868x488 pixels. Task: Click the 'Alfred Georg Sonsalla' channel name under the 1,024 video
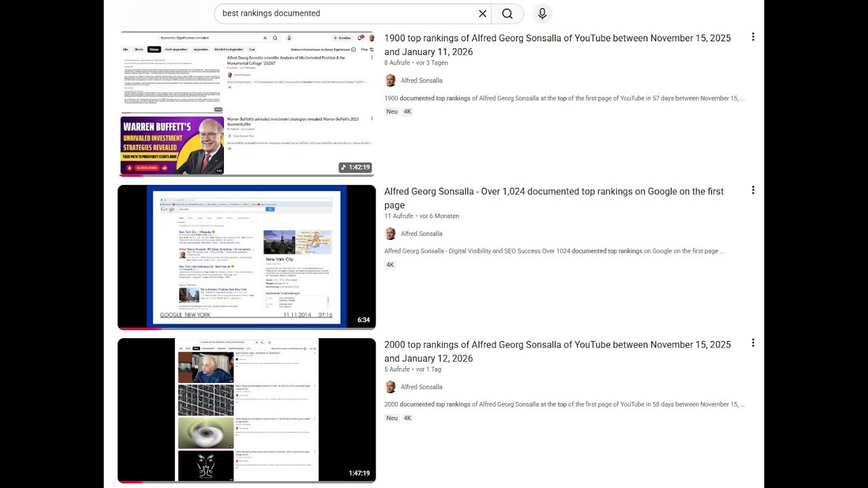(421, 234)
